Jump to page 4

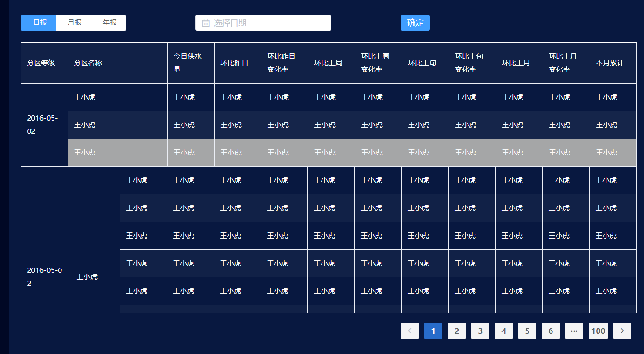(x=504, y=331)
